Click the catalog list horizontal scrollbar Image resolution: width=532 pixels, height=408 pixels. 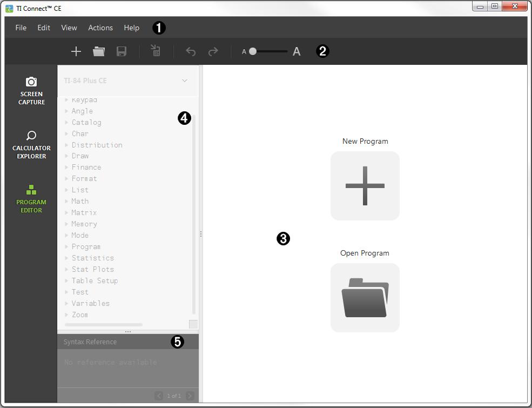click(104, 325)
